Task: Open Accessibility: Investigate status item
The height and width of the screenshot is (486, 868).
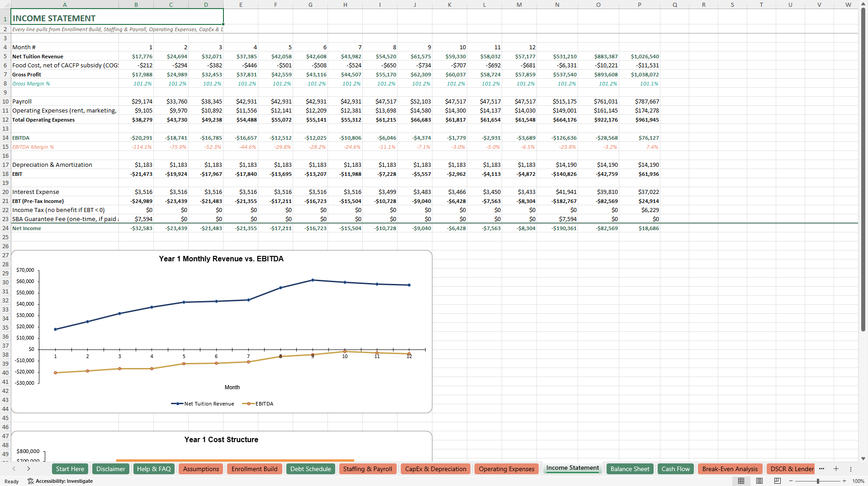Action: 60,481
